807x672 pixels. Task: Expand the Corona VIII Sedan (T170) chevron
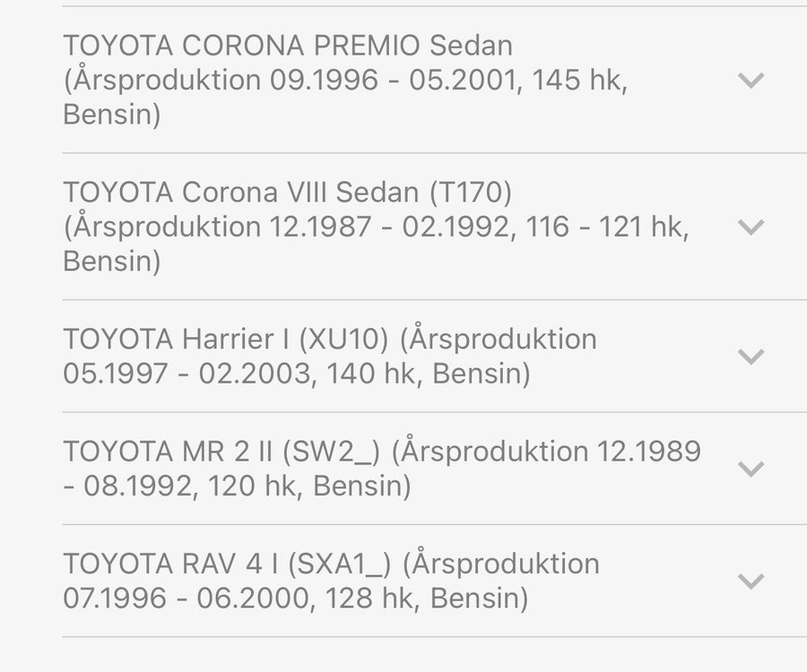tap(750, 227)
